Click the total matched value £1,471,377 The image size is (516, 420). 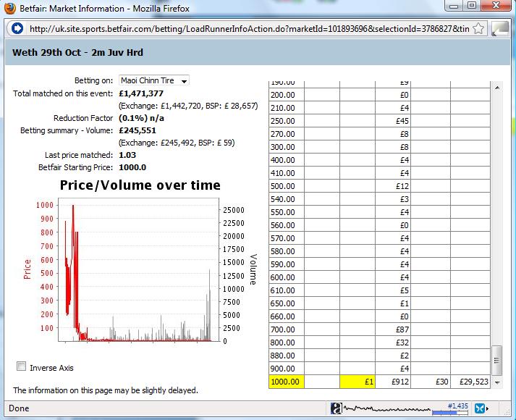point(141,93)
